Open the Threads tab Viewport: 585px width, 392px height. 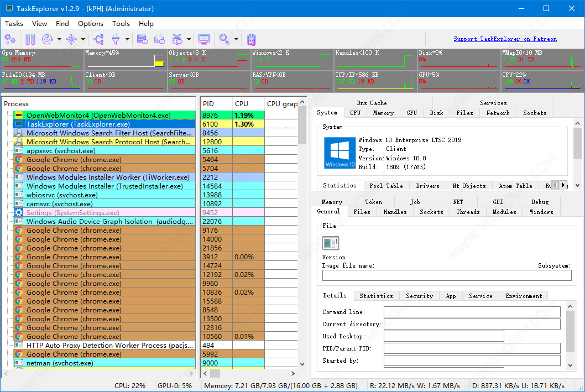(468, 212)
